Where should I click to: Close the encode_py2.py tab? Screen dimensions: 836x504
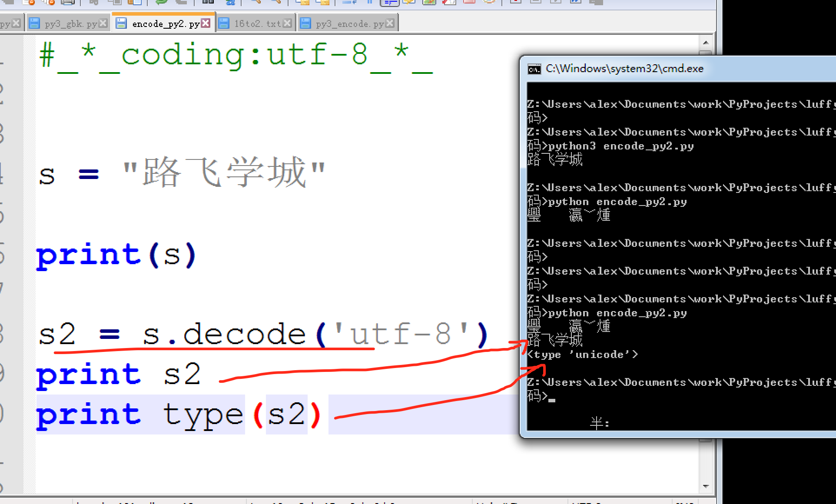[x=206, y=23]
